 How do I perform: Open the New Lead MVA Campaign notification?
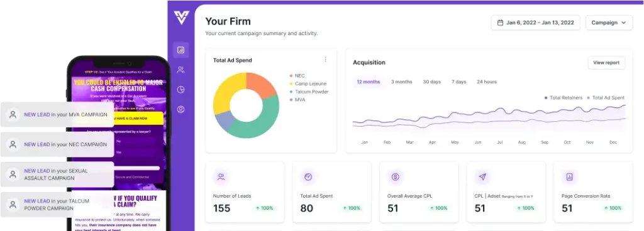coord(57,115)
